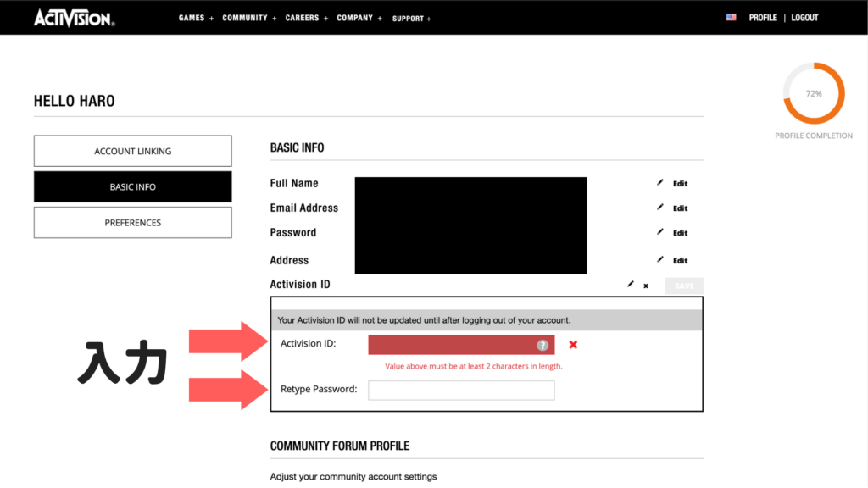Focus the Retype Password input field

click(x=461, y=390)
